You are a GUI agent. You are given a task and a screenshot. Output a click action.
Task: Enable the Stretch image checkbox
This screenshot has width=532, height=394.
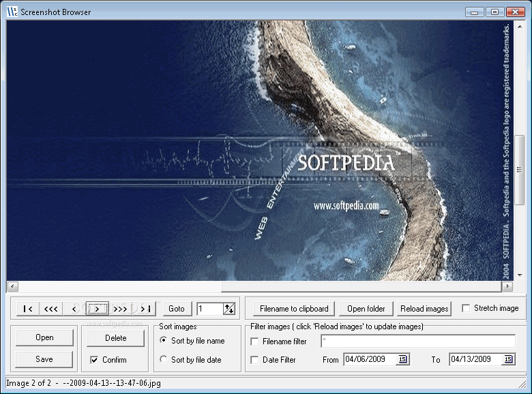pyautogui.click(x=466, y=308)
